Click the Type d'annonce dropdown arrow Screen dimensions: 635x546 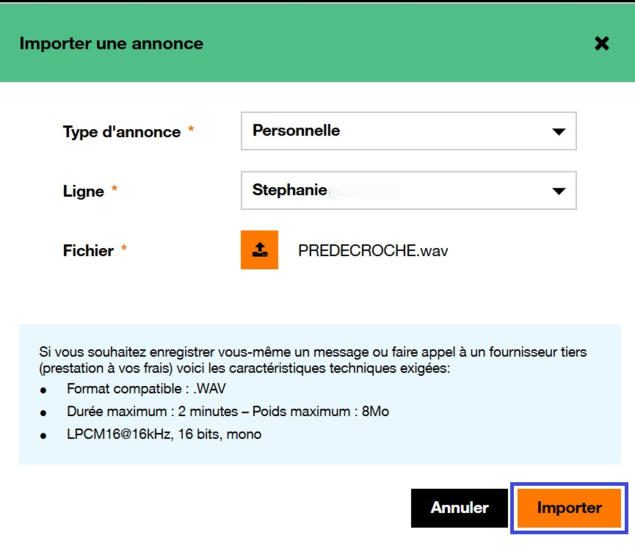(558, 131)
